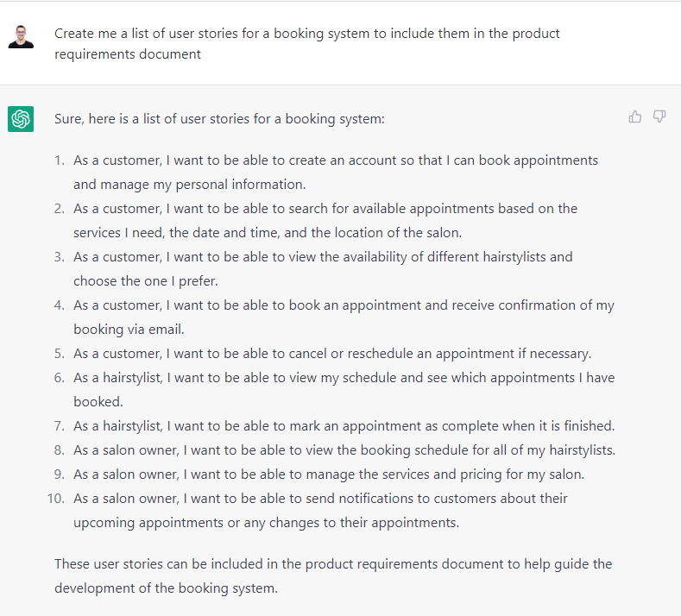This screenshot has height=616, width=681.
Task: Click the list number 10 marker
Action: coord(55,499)
